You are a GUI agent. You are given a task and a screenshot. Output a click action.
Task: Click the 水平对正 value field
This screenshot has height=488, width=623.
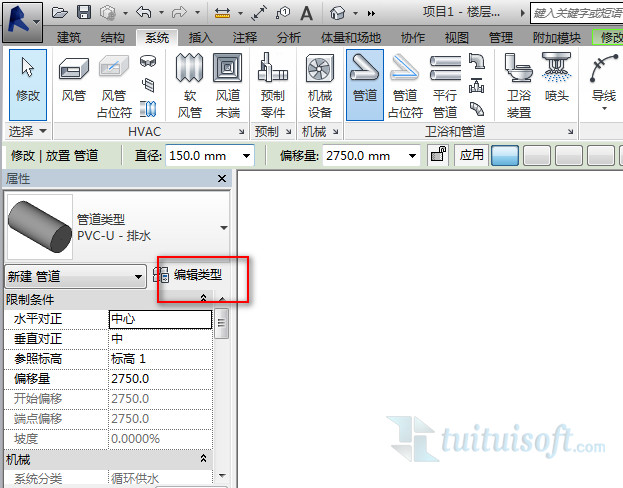[x=160, y=319]
